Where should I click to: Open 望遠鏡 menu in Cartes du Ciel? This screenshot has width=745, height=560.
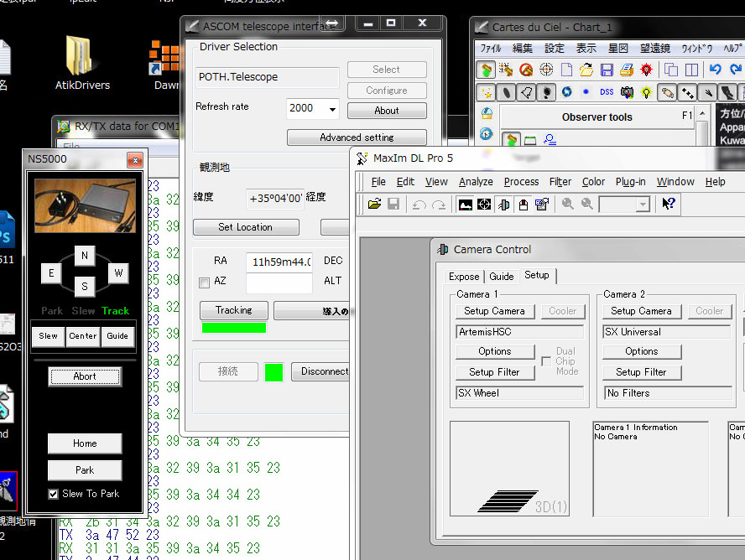tap(654, 49)
